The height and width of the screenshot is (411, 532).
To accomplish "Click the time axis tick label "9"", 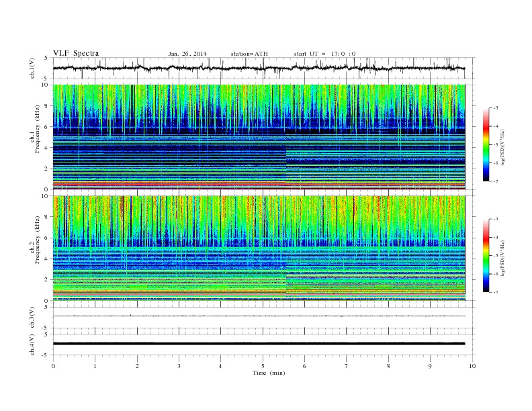I will 430,366.
